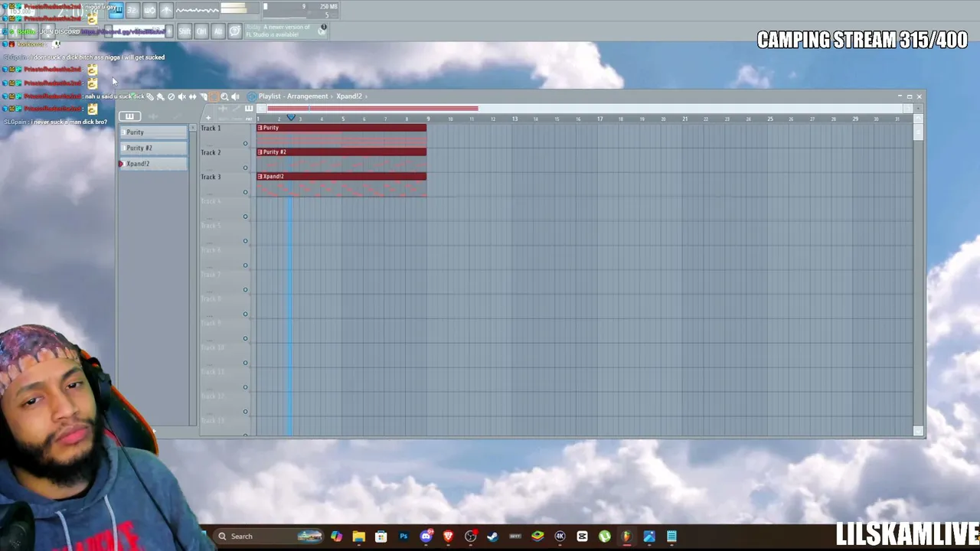Open Photoshop from the taskbar
The height and width of the screenshot is (551, 980).
pyautogui.click(x=403, y=536)
